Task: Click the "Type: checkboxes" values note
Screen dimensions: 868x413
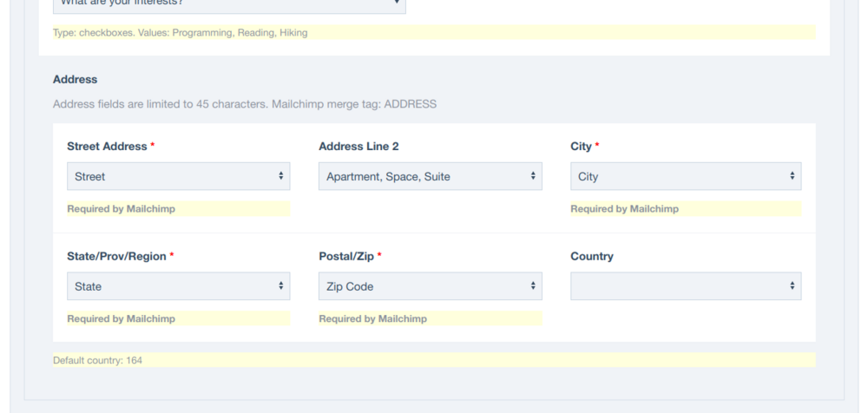Action: tap(180, 33)
